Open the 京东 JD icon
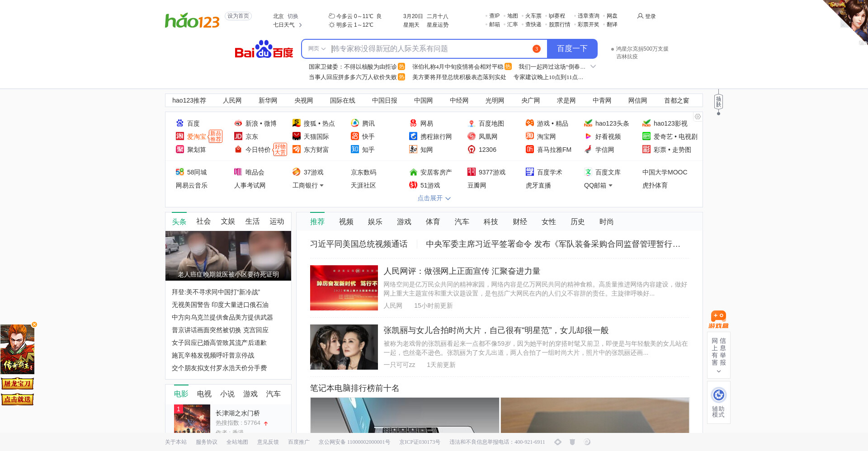Image resolution: width=868 pixels, height=451 pixels. coord(238,136)
